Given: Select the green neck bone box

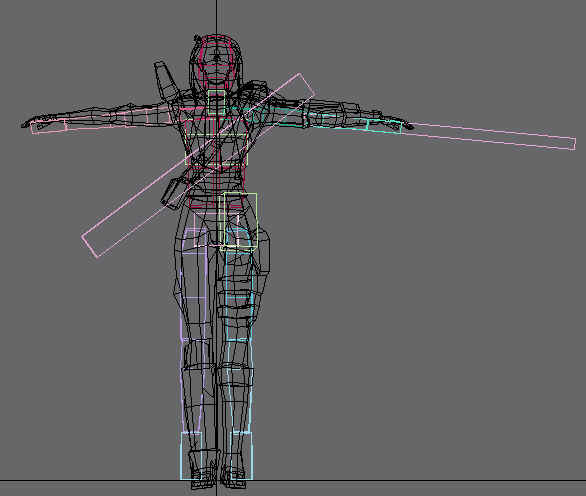Looking at the screenshot, I should coord(217,102).
